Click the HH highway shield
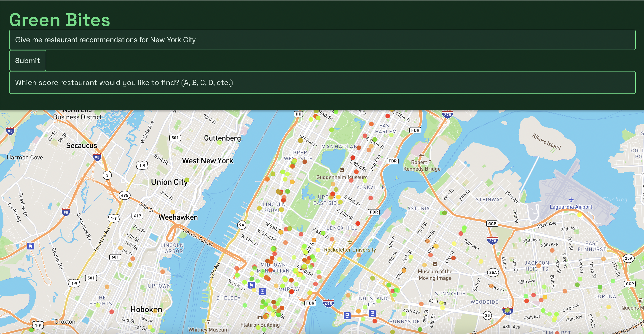The width and height of the screenshot is (644, 334). 298,114
